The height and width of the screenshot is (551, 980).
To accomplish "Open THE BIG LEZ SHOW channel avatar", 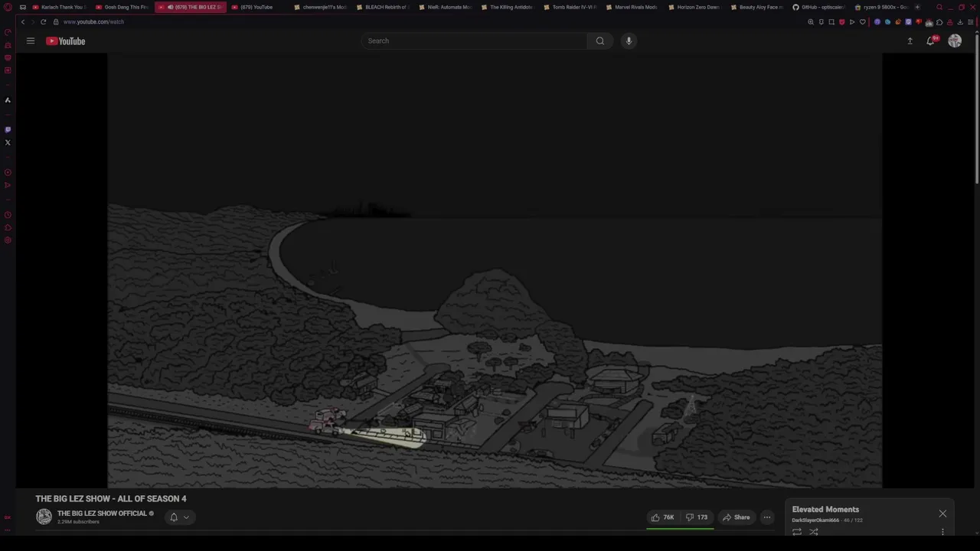I will click(x=44, y=517).
